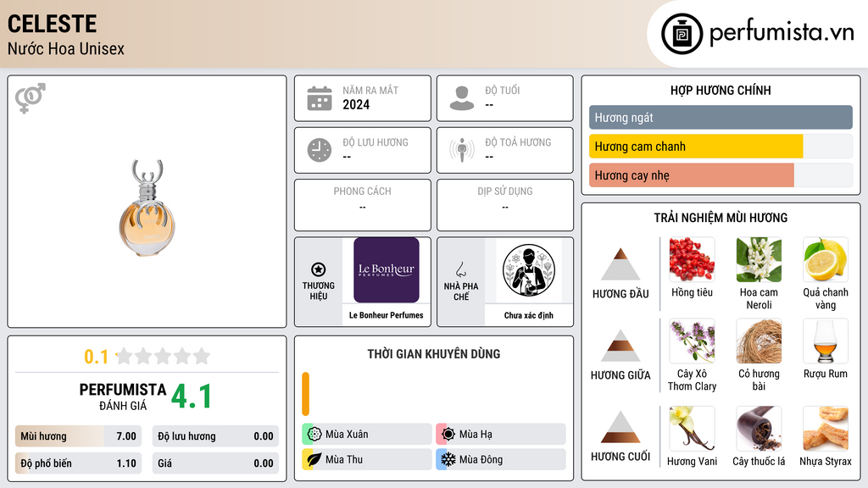The width and height of the screenshot is (868, 488).
Task: Select the Mùa Xuân season chip
Action: coord(367,435)
